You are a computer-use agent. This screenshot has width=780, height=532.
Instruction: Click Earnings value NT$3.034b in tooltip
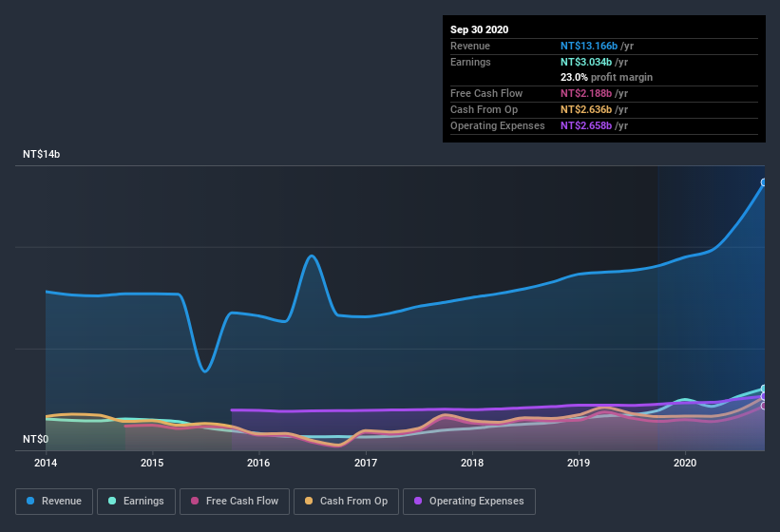(x=586, y=62)
